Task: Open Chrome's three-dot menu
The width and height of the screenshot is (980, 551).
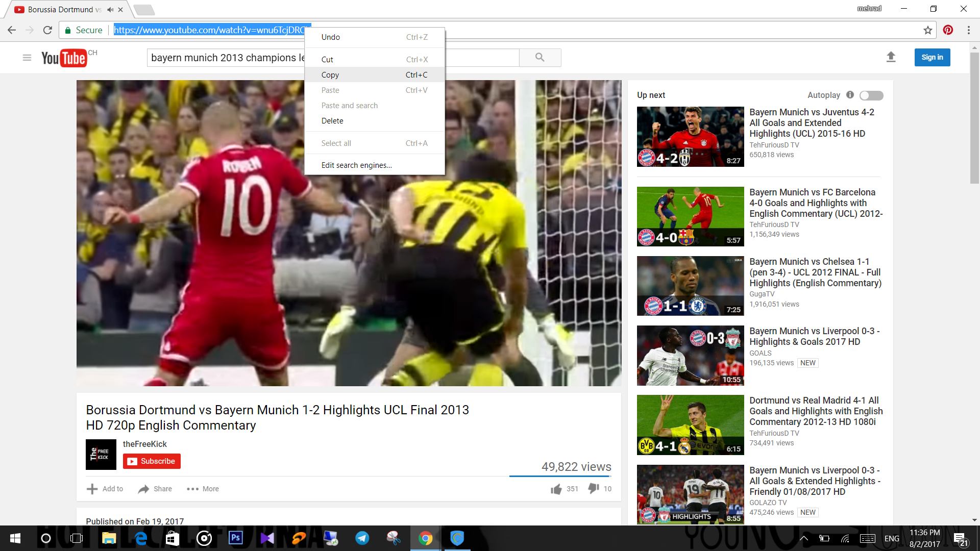Action: 969,30
